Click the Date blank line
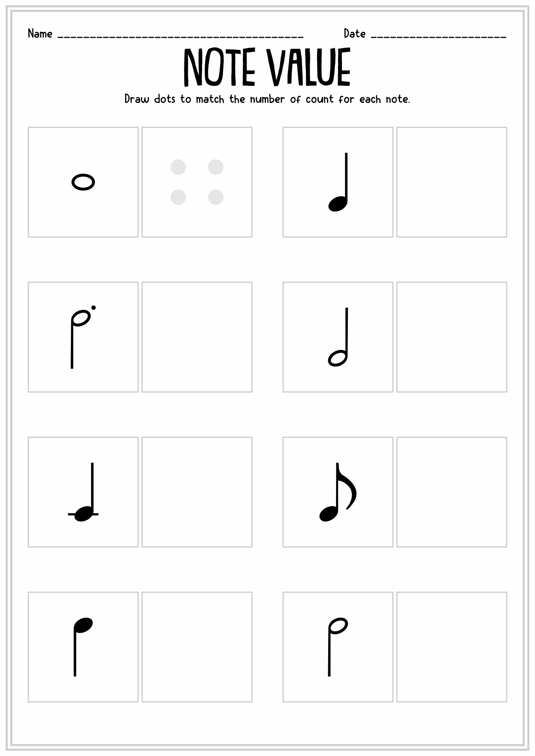The height and width of the screenshot is (756, 535). pyautogui.click(x=438, y=35)
